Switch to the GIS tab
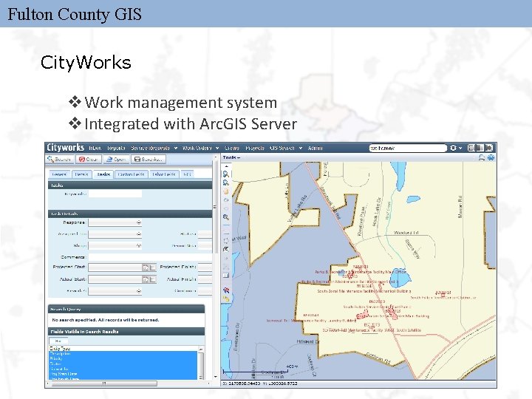532x399 pixels. (x=187, y=174)
